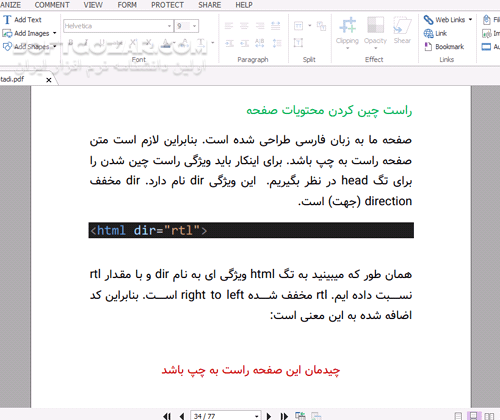Open the page number dropdown arrow
Viewport: 500px width, 420px height.
point(256,416)
